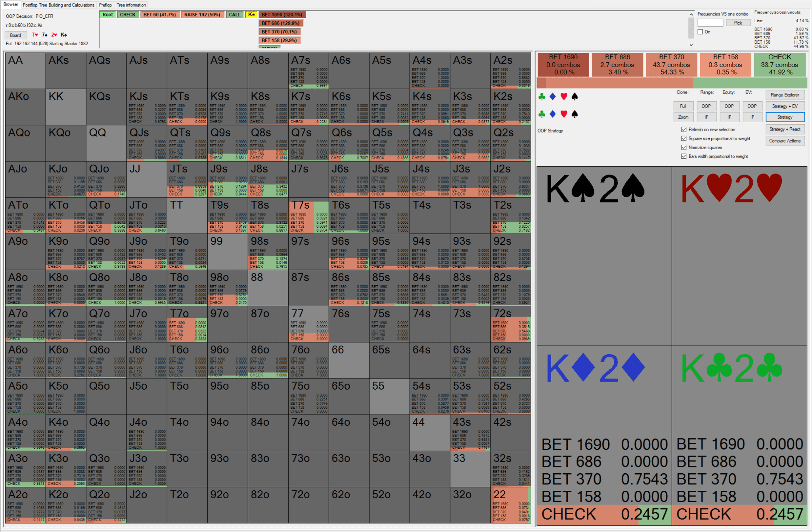Click the bottom-row red heart suit icon
The image size is (812, 532).
(564, 114)
